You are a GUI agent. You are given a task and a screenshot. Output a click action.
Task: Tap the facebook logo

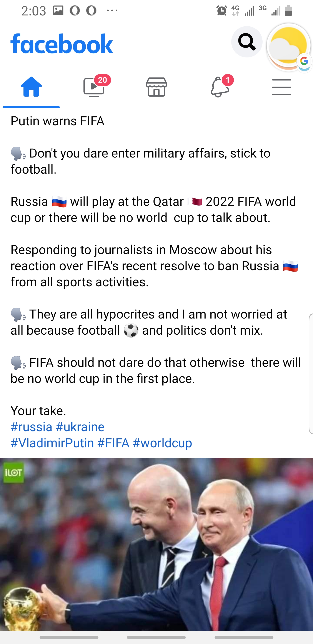coord(62,44)
